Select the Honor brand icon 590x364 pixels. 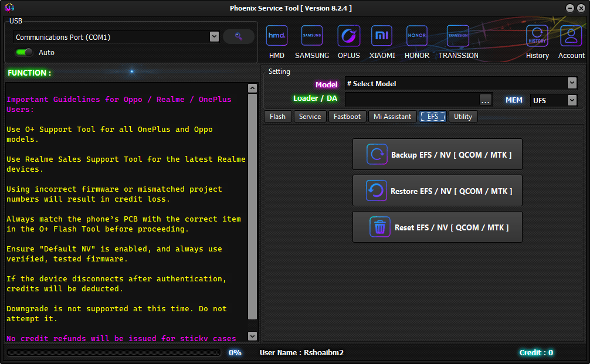417,36
